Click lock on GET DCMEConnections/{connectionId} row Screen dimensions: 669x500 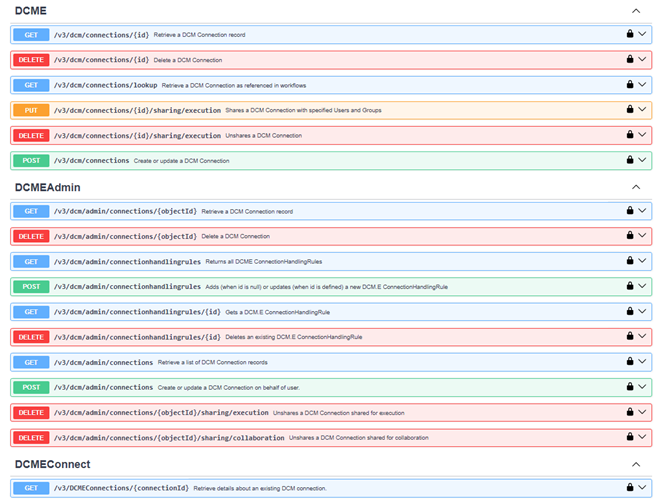[x=630, y=487]
